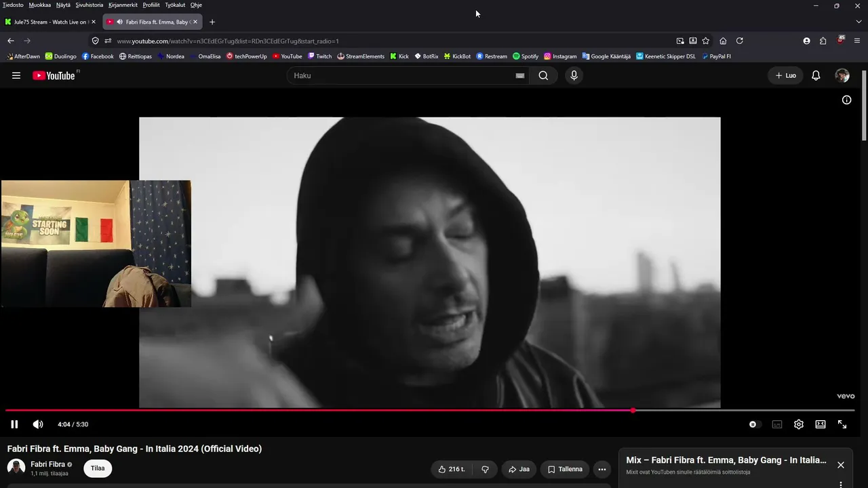Open the Sivuhistoria menu
This screenshot has width=868, height=488.
coord(90,5)
